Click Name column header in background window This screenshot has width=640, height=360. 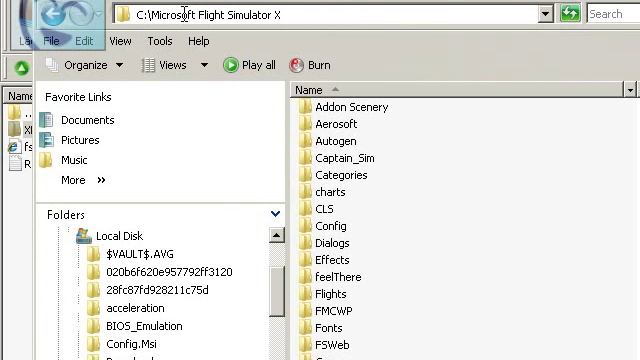click(x=20, y=96)
